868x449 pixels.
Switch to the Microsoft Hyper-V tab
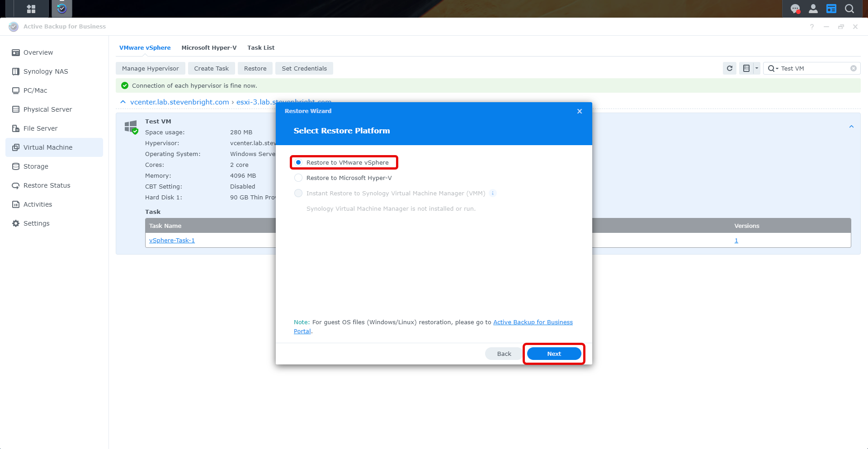pyautogui.click(x=209, y=47)
